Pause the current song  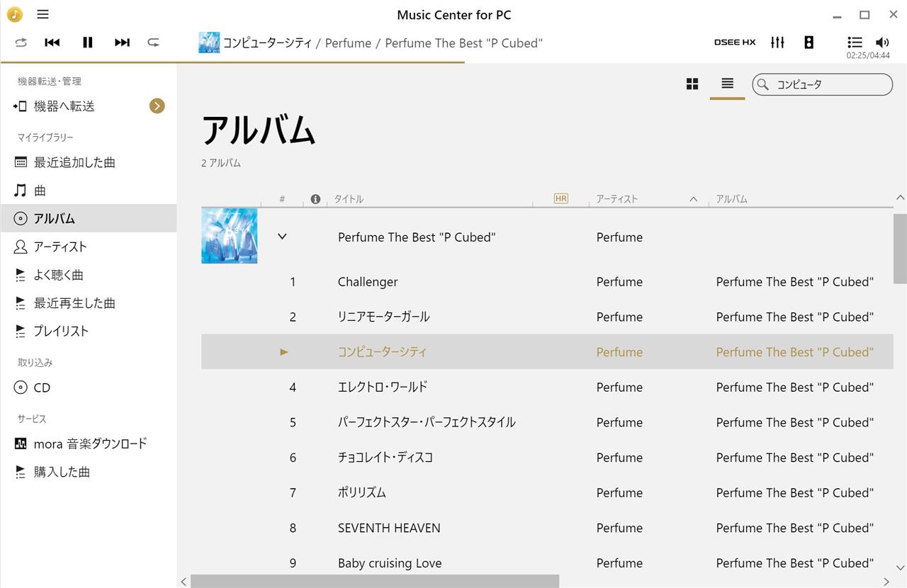pyautogui.click(x=87, y=43)
